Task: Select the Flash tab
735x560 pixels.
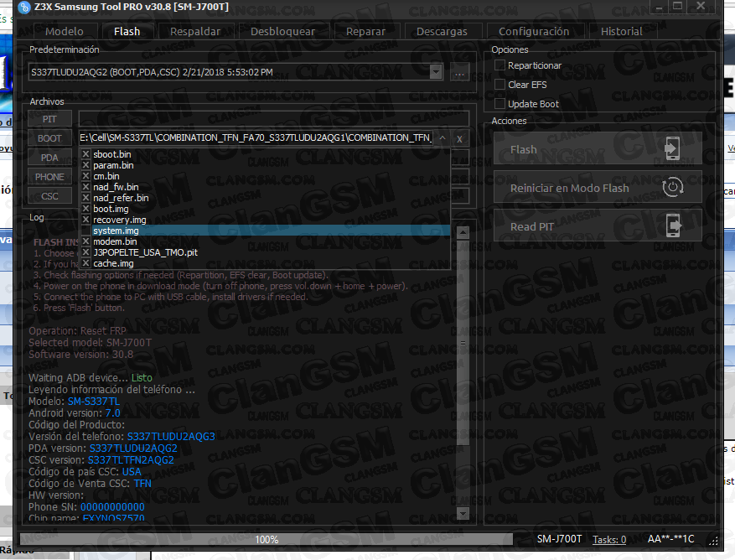Action: coord(127,31)
